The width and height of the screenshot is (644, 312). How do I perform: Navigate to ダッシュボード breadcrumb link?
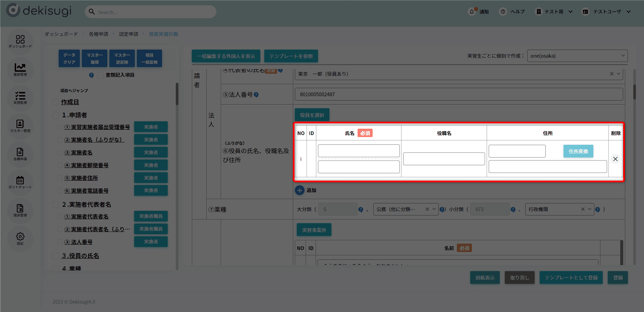(61, 34)
